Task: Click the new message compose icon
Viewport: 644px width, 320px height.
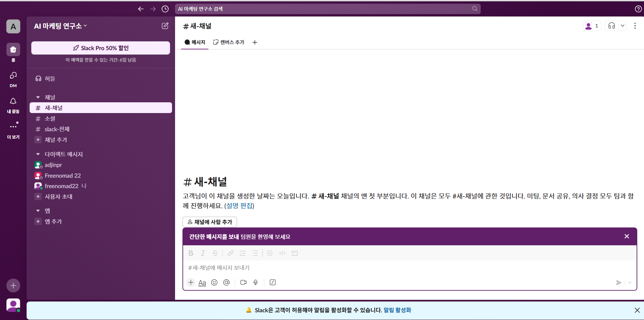Action: click(x=165, y=26)
